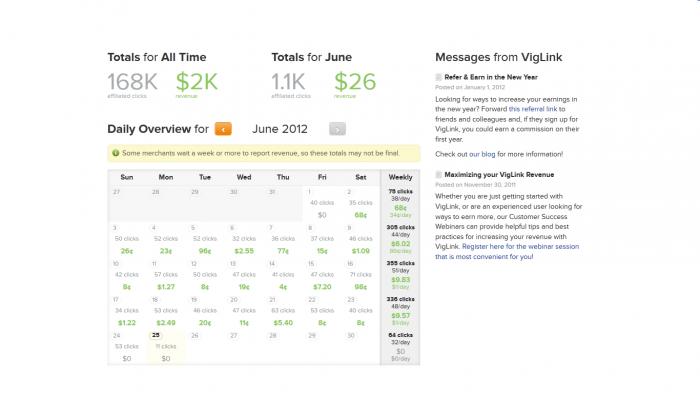Click icon beside Maximizing your VigLink Revenue
The image size is (700, 394).
438,175
